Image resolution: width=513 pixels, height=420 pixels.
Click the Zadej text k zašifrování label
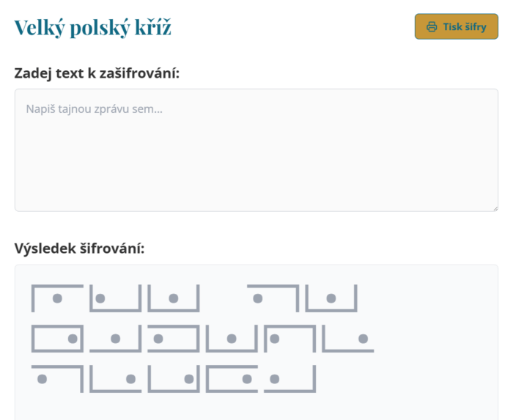(x=97, y=73)
